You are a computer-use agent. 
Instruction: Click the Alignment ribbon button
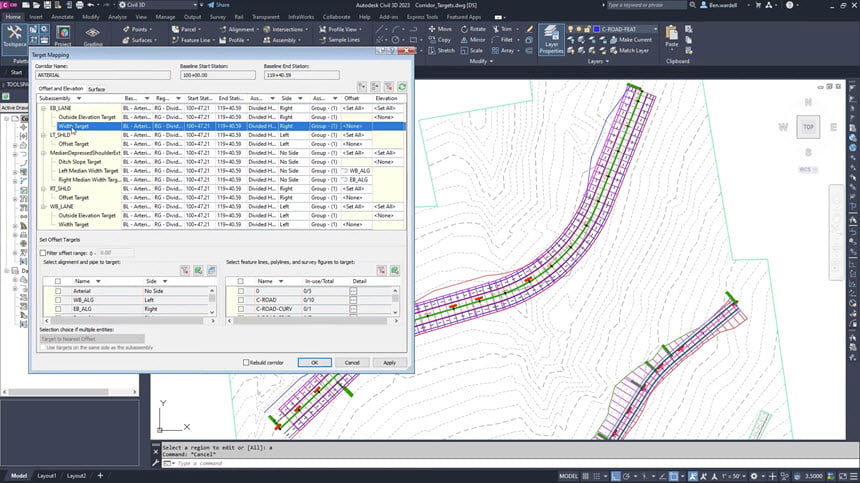coord(238,29)
